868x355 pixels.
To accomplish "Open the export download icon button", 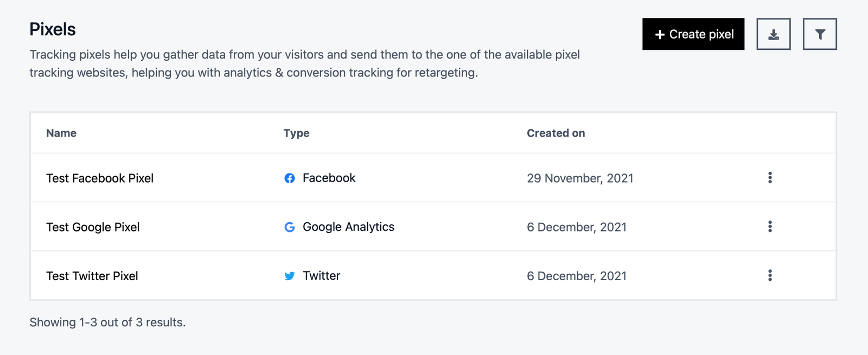I will tap(774, 34).
